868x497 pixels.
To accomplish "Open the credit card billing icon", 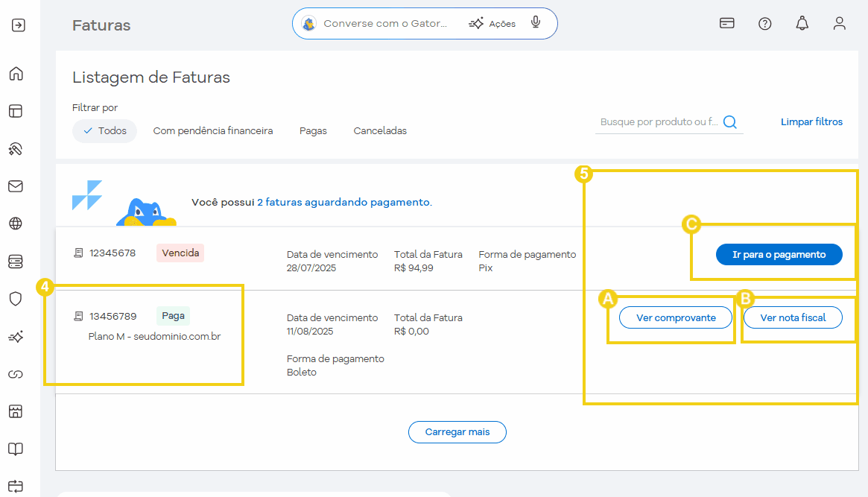I will point(727,23).
